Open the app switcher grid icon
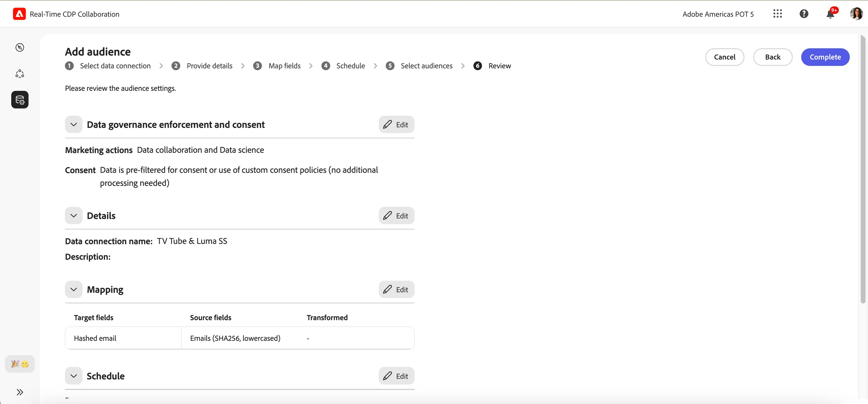Viewport: 868px width, 404px height. click(x=777, y=14)
